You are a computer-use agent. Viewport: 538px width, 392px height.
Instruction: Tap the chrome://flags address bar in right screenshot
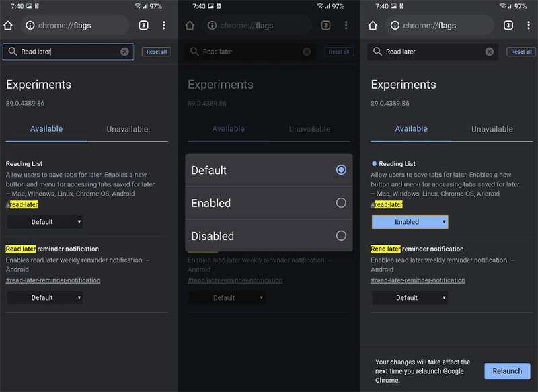440,25
